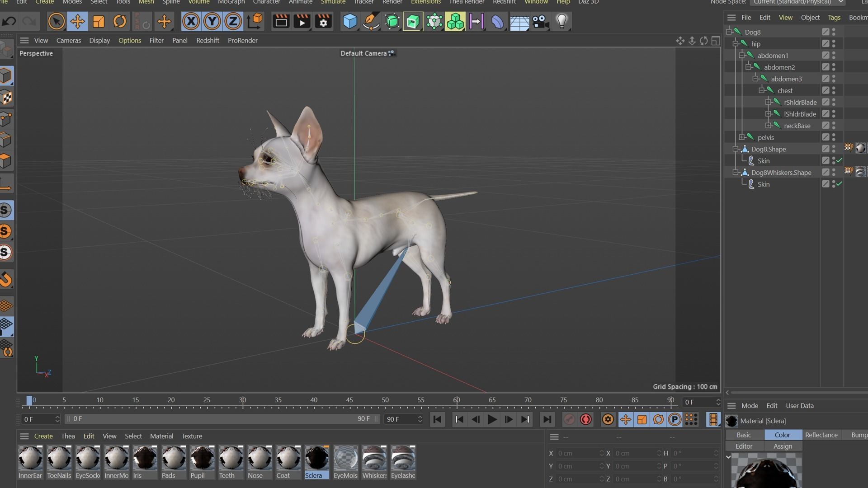Toggle visibility dots for pelvis joint
Viewport: 868px width, 488px height.
(x=834, y=137)
